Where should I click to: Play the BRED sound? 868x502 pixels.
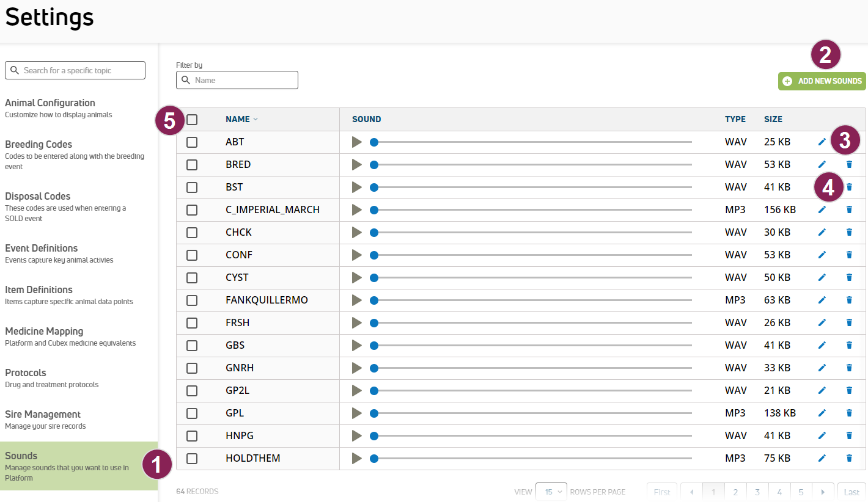[357, 165]
